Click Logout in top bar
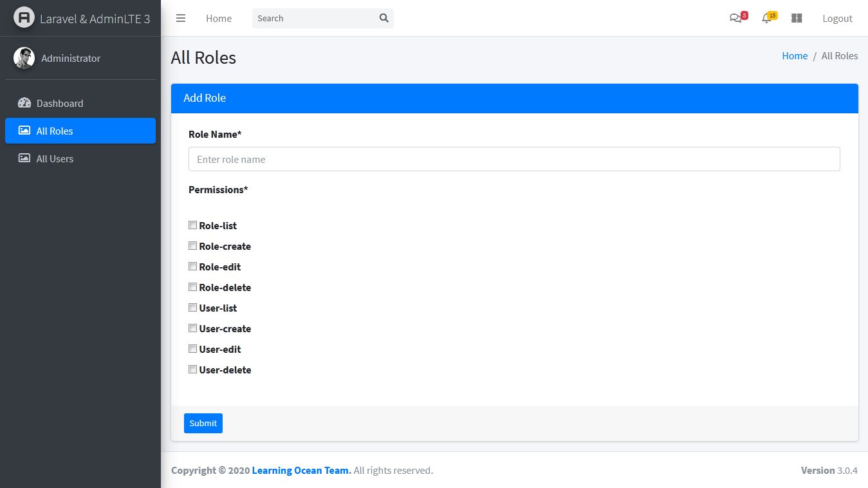This screenshot has width=868, height=488. coord(837,18)
